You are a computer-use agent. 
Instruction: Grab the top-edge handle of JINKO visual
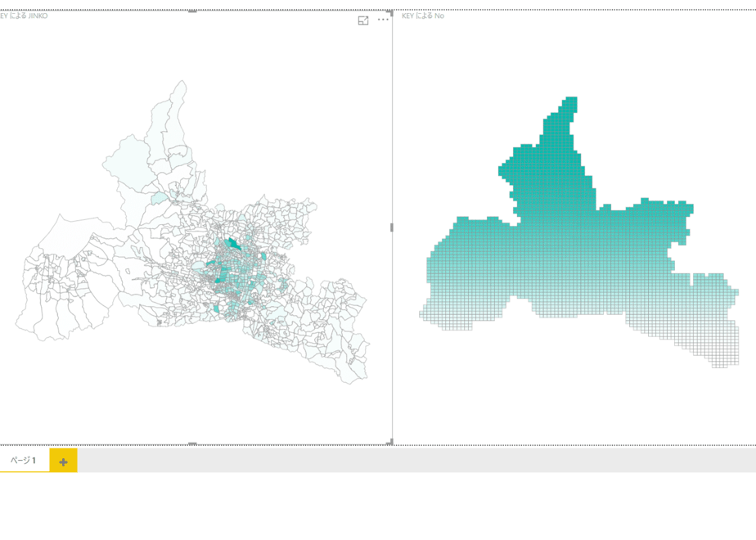point(192,11)
